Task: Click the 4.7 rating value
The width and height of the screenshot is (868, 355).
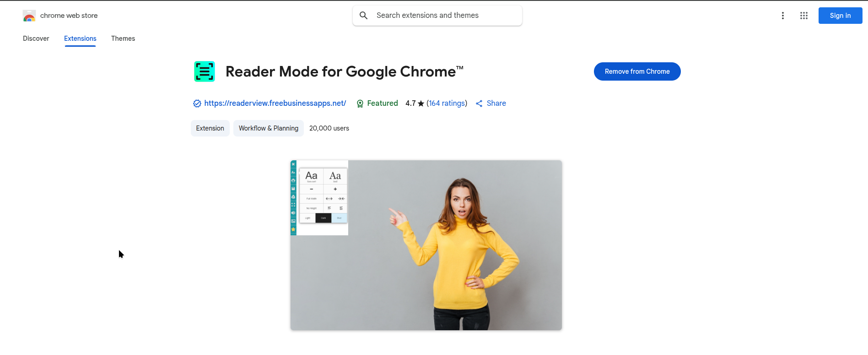Action: point(410,104)
